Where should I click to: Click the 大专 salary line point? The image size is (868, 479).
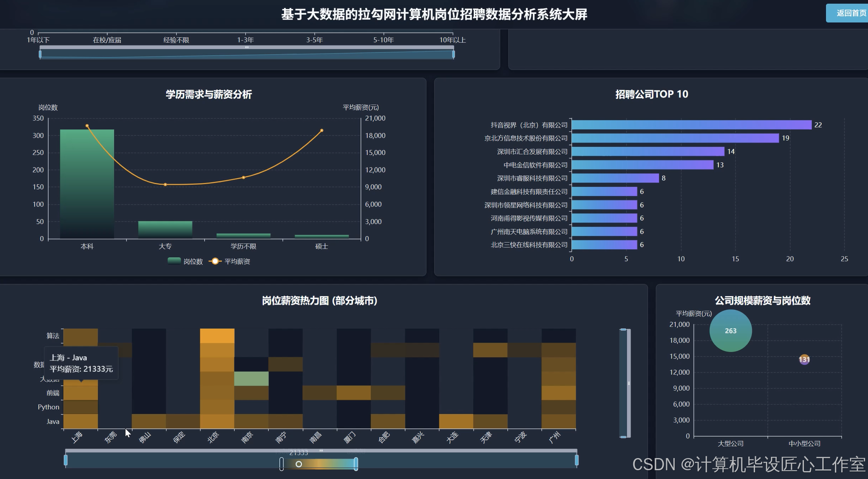165,184
